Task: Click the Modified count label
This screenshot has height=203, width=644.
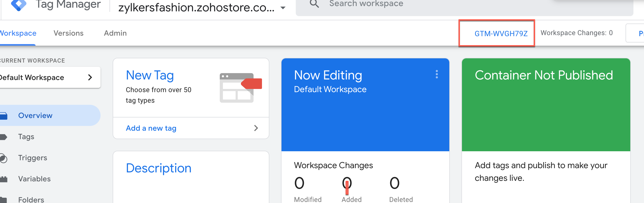Action: 308,200
